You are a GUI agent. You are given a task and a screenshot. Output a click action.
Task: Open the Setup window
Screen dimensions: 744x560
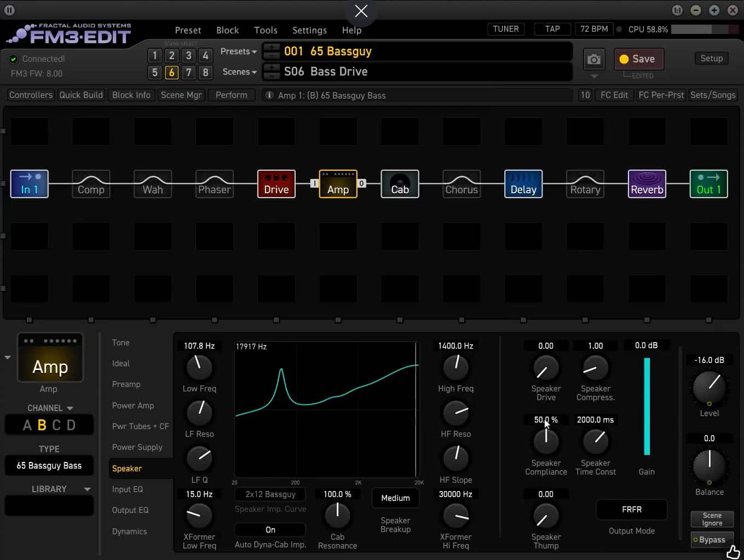coord(712,59)
